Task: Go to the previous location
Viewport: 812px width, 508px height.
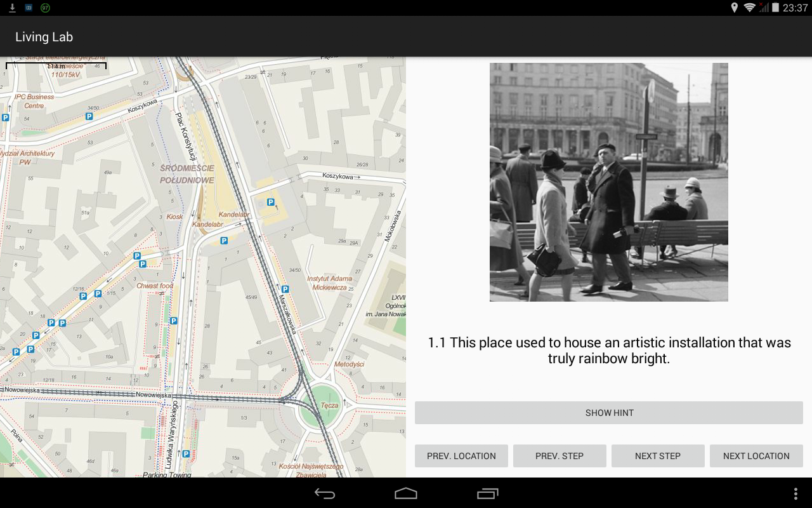Action: pyautogui.click(x=461, y=456)
